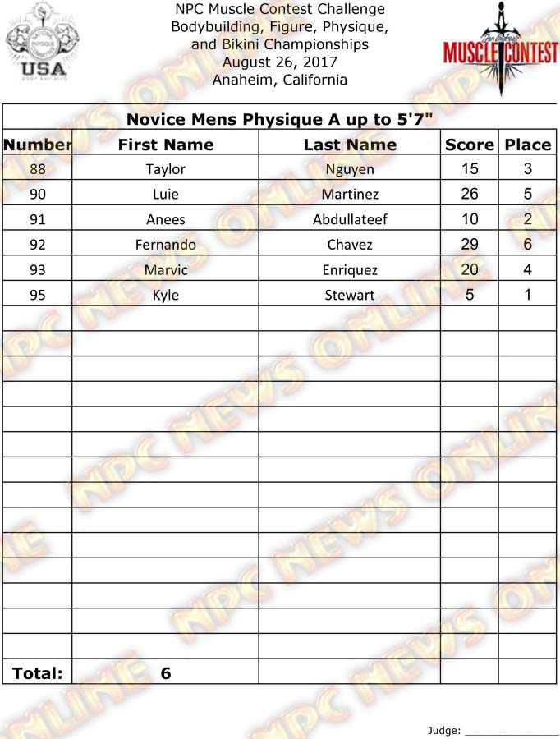Click the Anaheim, California heading text
560x739 pixels.
[x=280, y=80]
